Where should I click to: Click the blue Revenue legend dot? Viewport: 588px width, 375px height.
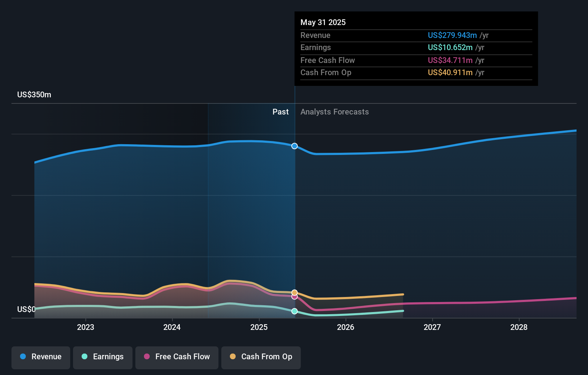(x=23, y=357)
